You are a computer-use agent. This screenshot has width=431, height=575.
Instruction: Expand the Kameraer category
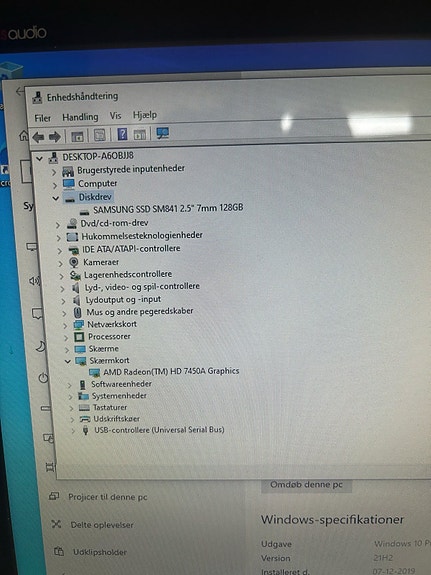click(60, 263)
